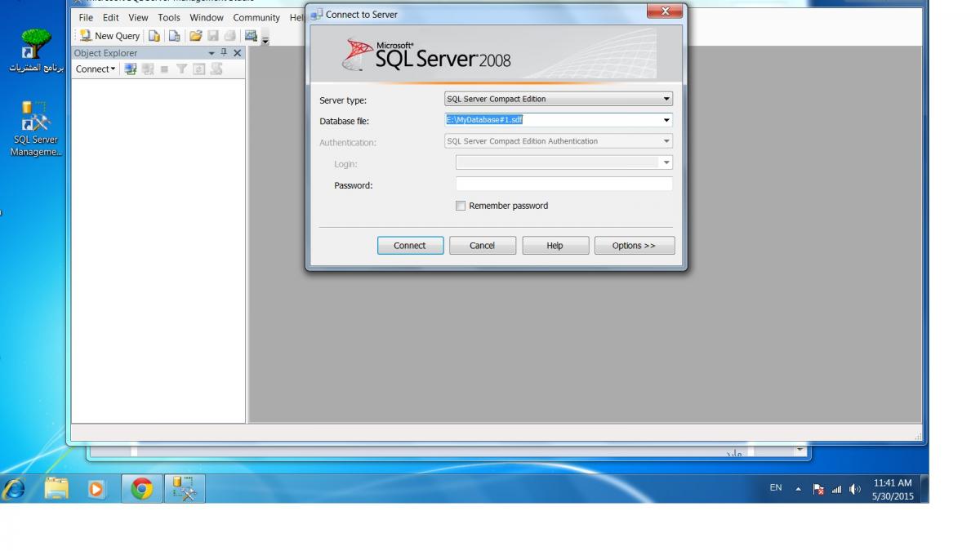This screenshot has width=980, height=551.
Task: Open the Connect dropdown in Object Explorer
Action: 96,69
